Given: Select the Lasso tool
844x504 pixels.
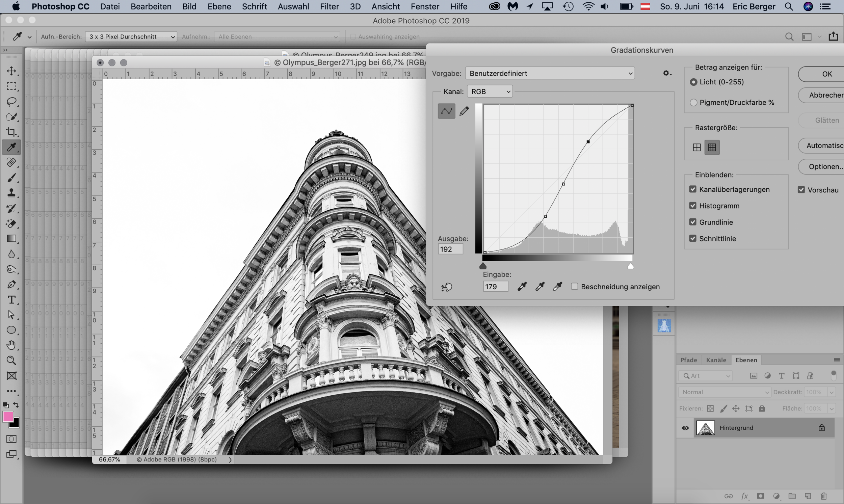Looking at the screenshot, I should click(11, 102).
